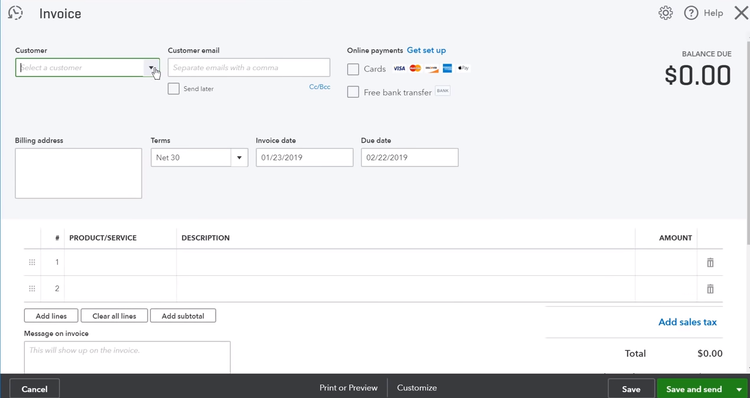Open recent transactions clock icon
This screenshot has height=398, width=750.
click(x=16, y=13)
